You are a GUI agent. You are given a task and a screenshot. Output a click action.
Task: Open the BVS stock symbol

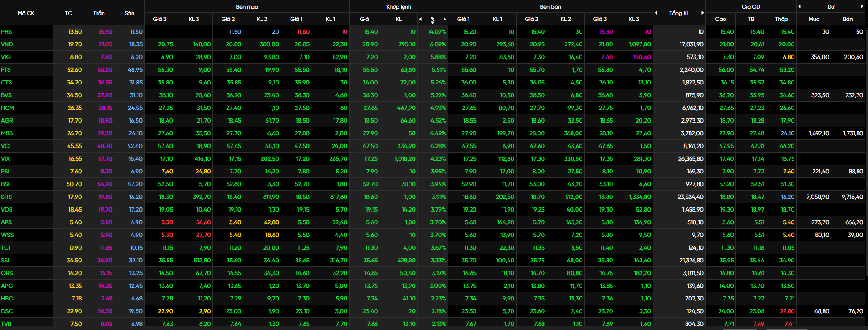(x=6, y=95)
